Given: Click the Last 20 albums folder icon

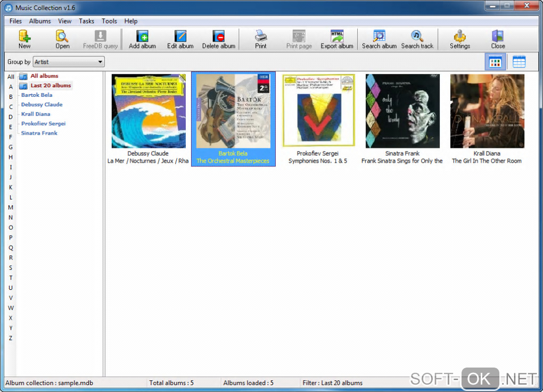Looking at the screenshot, I should click(23, 86).
